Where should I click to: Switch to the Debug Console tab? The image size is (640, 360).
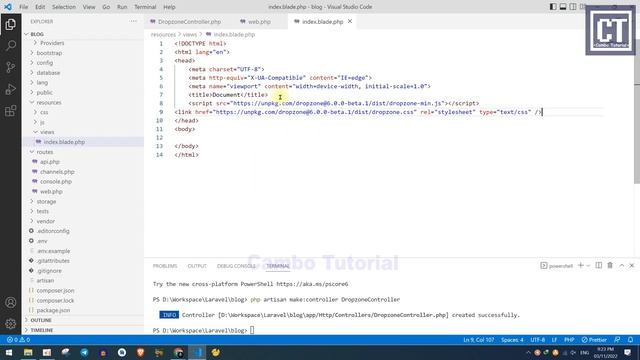point(236,266)
